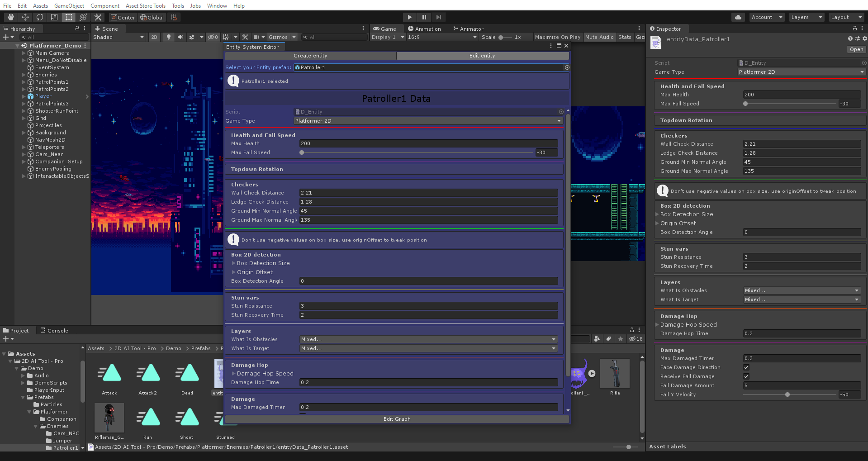This screenshot has width=868, height=461.
Task: Toggle scene lighting bulb icon
Action: 169,37
